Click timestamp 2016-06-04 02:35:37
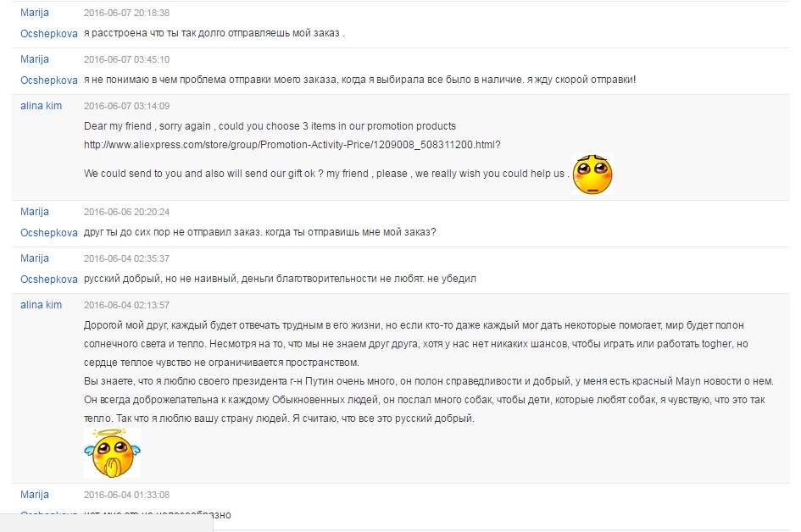 coord(126,258)
